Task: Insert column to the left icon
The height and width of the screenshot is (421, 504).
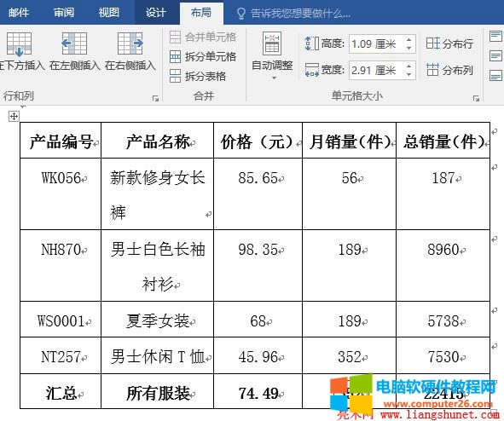Action: pyautogui.click(x=74, y=43)
